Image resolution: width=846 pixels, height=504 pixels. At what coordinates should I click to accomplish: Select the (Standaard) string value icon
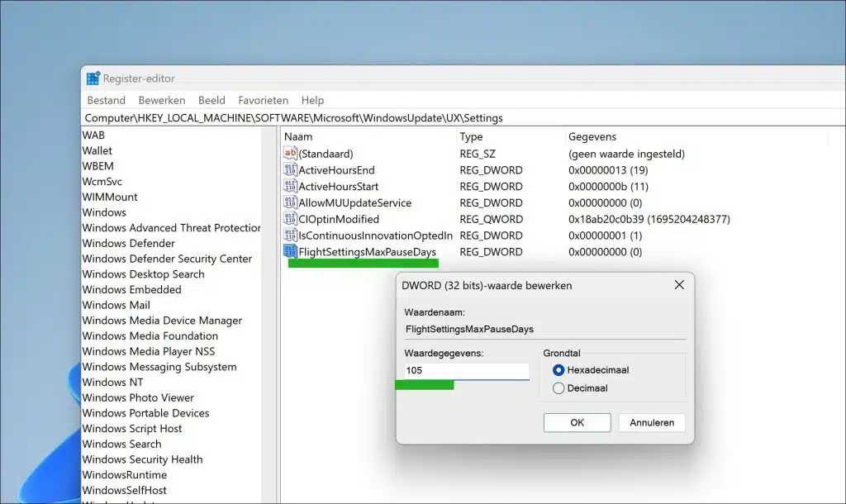click(x=290, y=153)
